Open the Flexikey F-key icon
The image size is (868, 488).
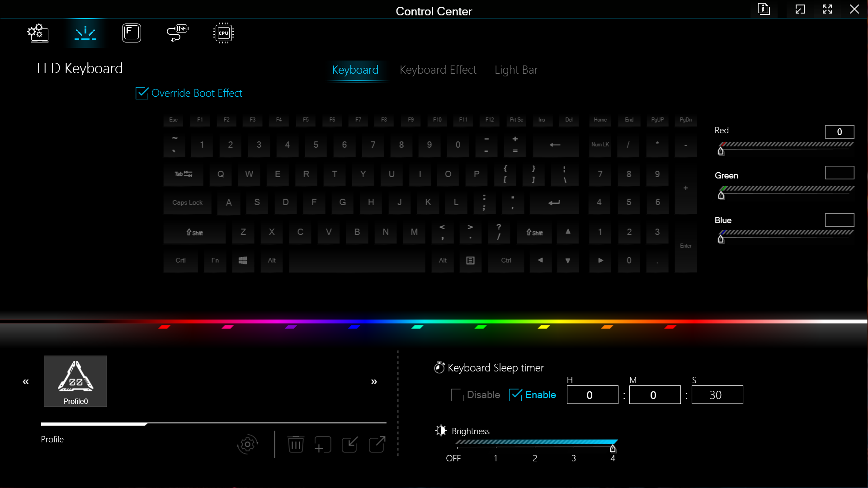132,33
